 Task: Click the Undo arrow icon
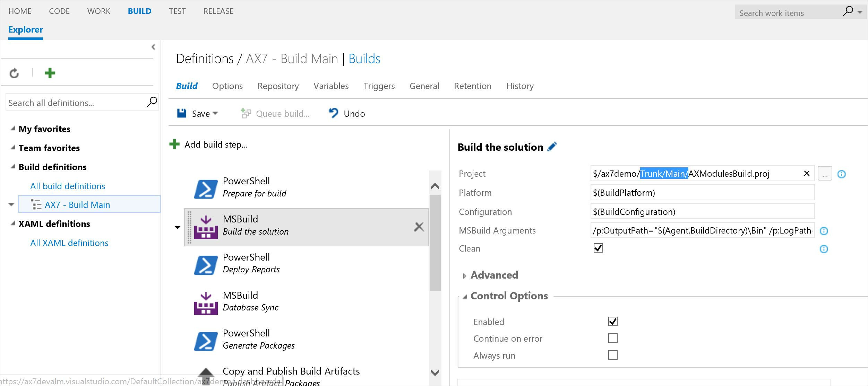pyautogui.click(x=334, y=113)
